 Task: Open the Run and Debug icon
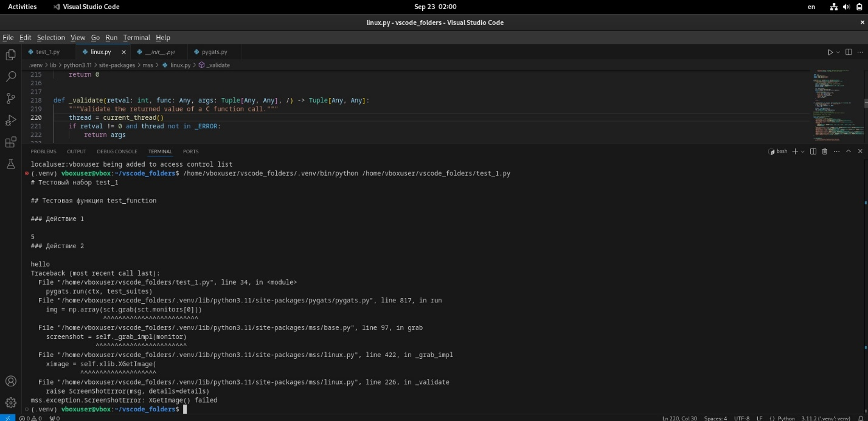pyautogui.click(x=10, y=120)
